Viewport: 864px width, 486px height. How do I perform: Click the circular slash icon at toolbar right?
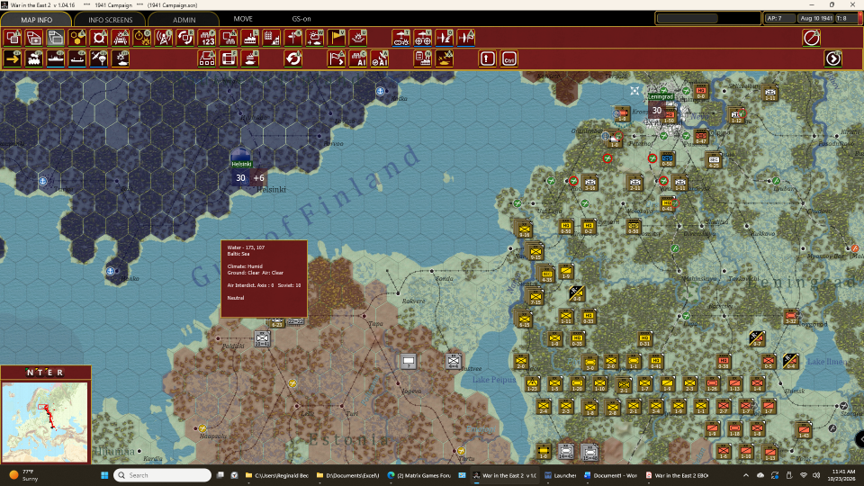[812, 37]
